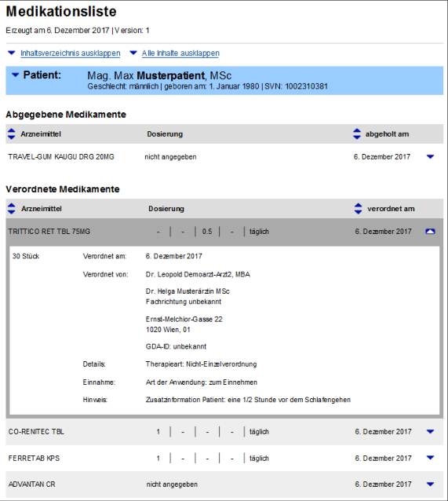Click the ADVANTAN CR medication name
The width and height of the screenshot is (448, 501).
click(x=31, y=485)
